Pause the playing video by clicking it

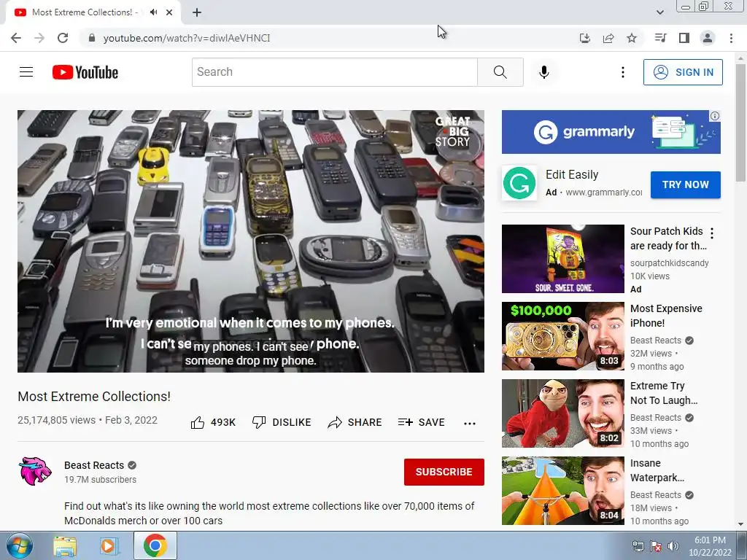pos(251,241)
